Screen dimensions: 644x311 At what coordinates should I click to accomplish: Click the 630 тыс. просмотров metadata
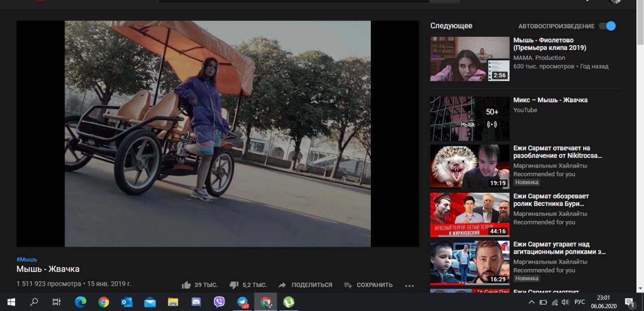[x=544, y=66]
